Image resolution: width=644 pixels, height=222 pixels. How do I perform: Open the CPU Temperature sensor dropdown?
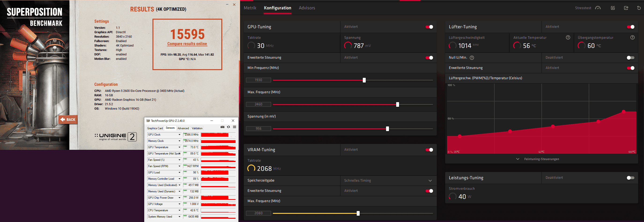179,210
